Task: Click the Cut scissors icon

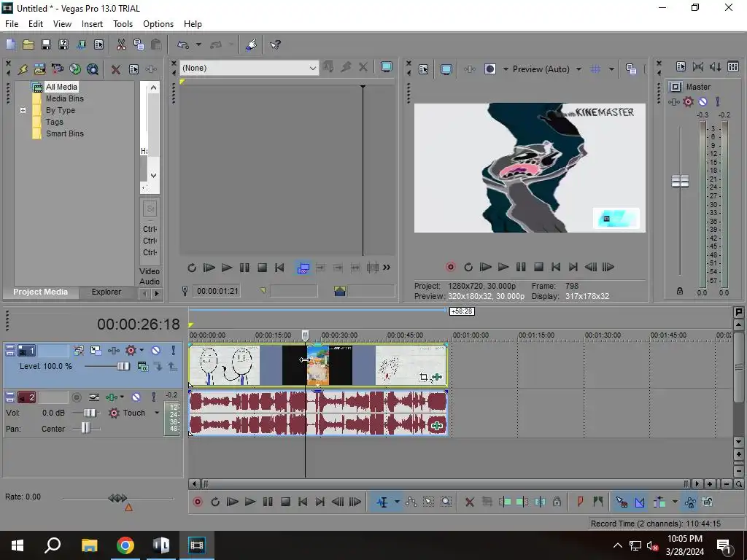Action: click(121, 44)
